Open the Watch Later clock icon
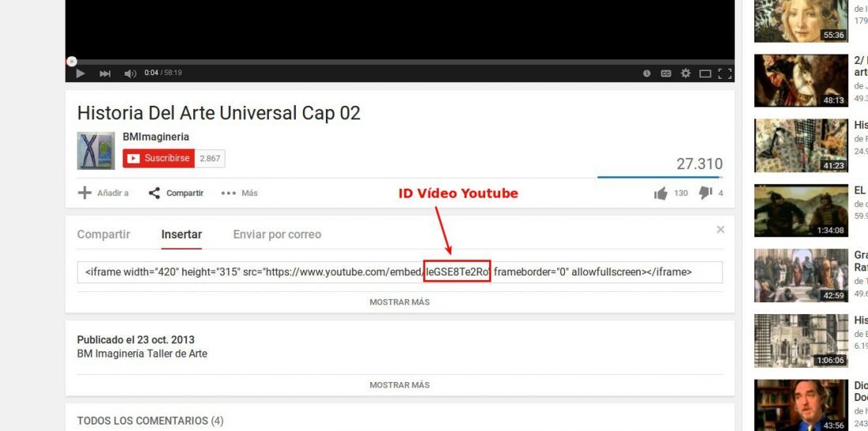Viewport: 868px width, 431px height. [646, 73]
